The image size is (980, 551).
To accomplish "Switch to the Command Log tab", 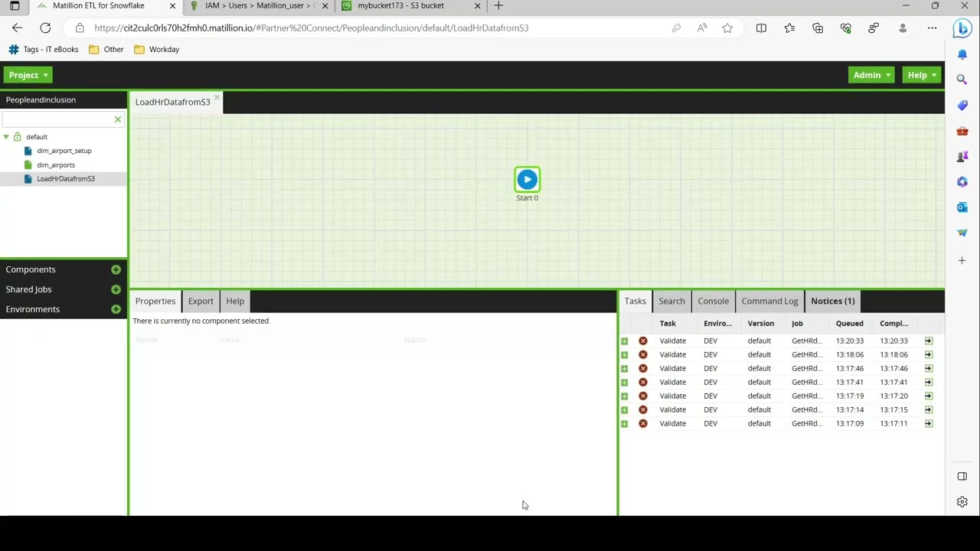I will coord(769,302).
